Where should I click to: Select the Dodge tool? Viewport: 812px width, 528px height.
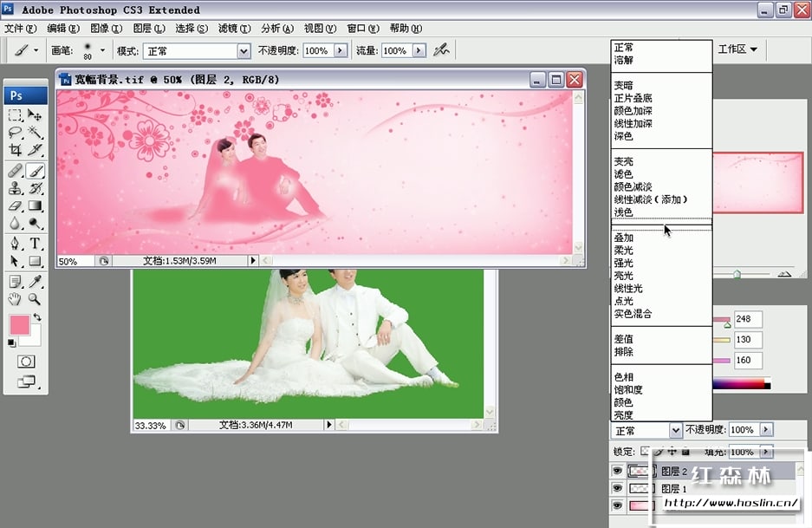(35, 224)
